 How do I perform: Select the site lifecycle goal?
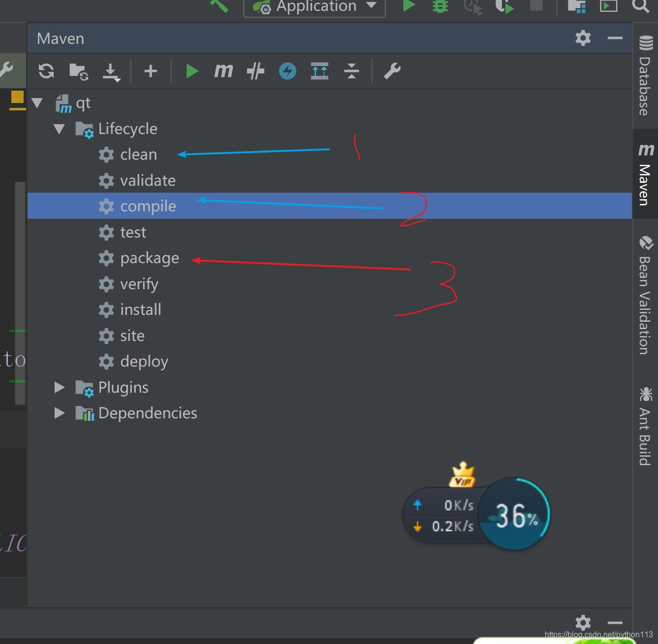point(121,336)
